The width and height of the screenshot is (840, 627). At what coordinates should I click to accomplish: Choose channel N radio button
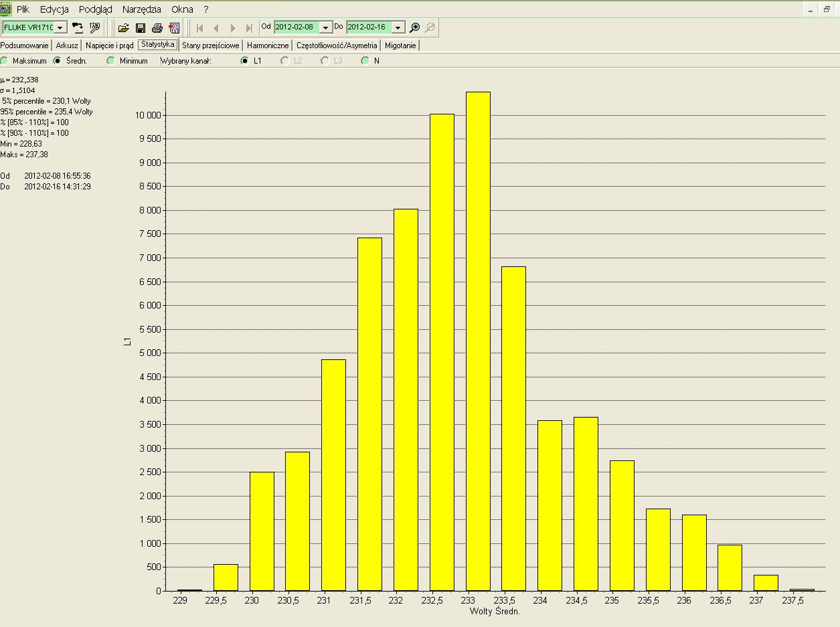pyautogui.click(x=365, y=61)
